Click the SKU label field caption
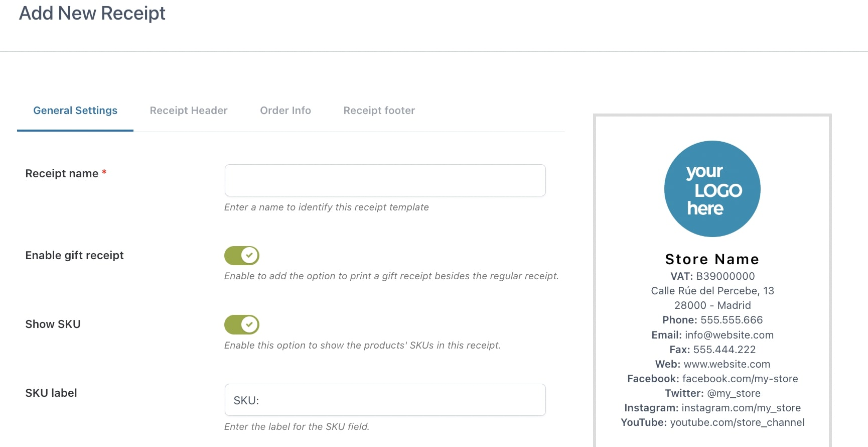Viewport: 868px width, 447px height. (51, 393)
